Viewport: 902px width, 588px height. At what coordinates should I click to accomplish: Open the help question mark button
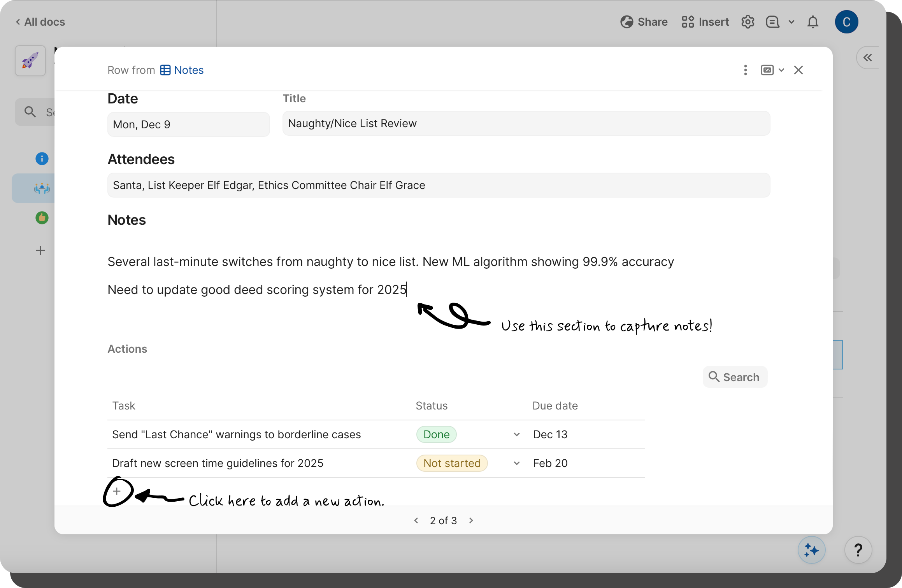(x=858, y=550)
